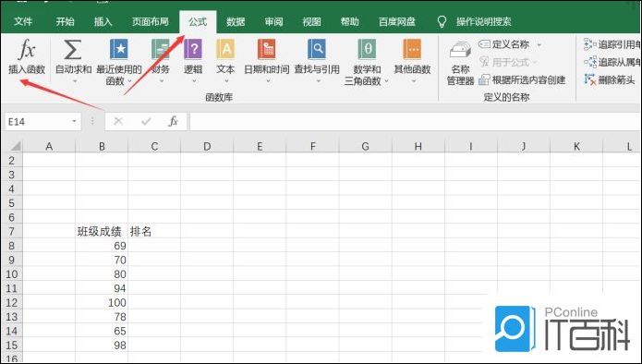Open the Text (文本) functions icon
The width and height of the screenshot is (642, 364).
(x=225, y=50)
